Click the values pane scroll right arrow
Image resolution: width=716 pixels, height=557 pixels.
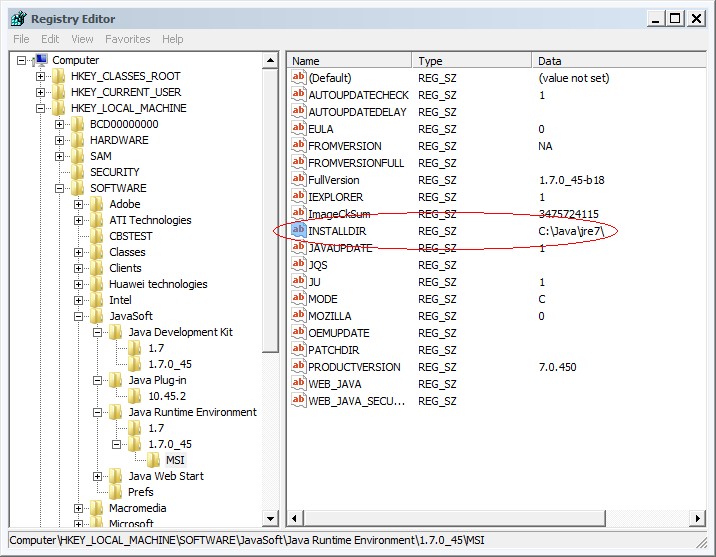point(697,518)
